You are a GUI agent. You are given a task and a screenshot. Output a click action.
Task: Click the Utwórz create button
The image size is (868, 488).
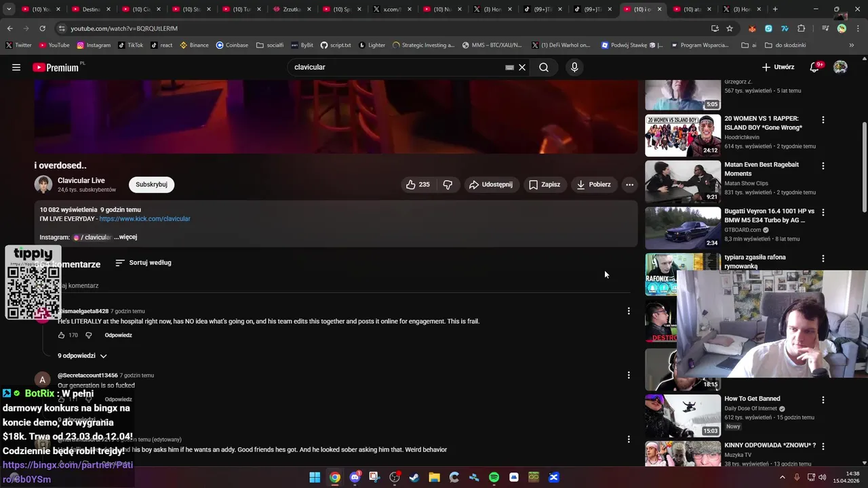tap(778, 67)
